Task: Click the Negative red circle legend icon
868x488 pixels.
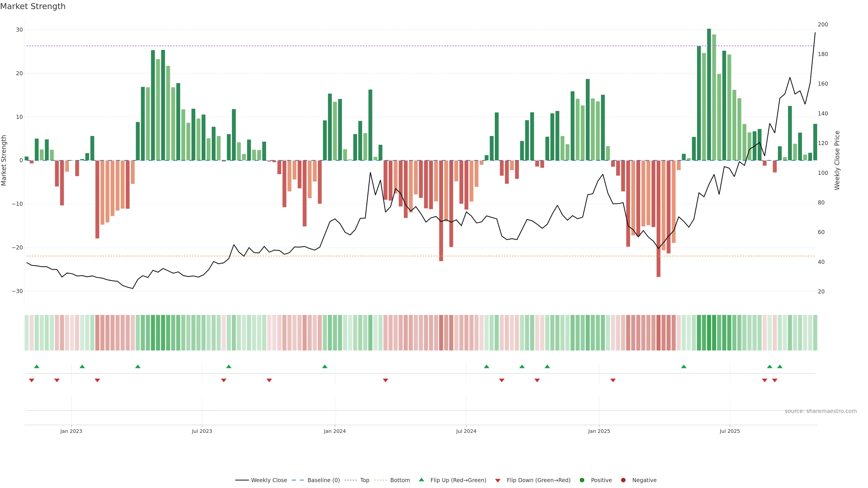Action: coord(623,480)
